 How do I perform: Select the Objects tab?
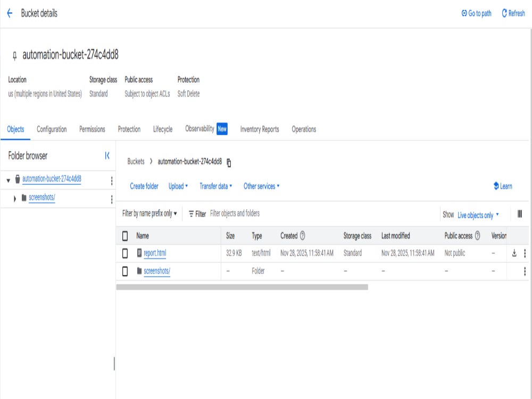[x=15, y=129]
